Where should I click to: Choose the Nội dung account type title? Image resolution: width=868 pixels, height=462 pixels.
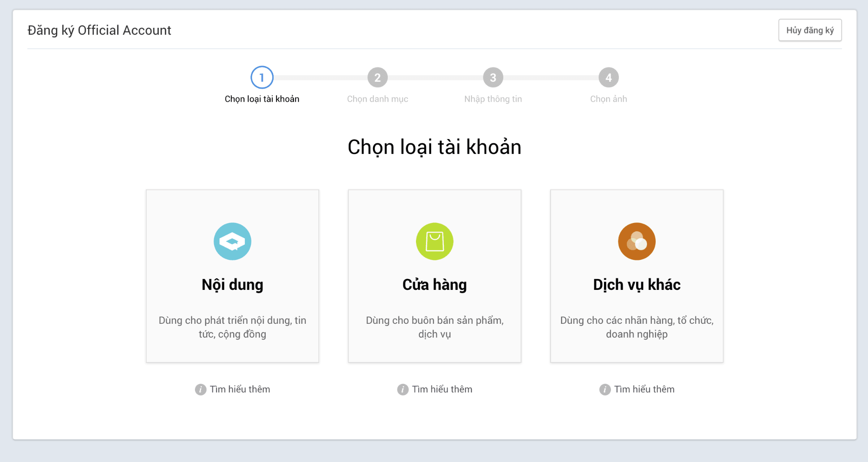tap(232, 285)
